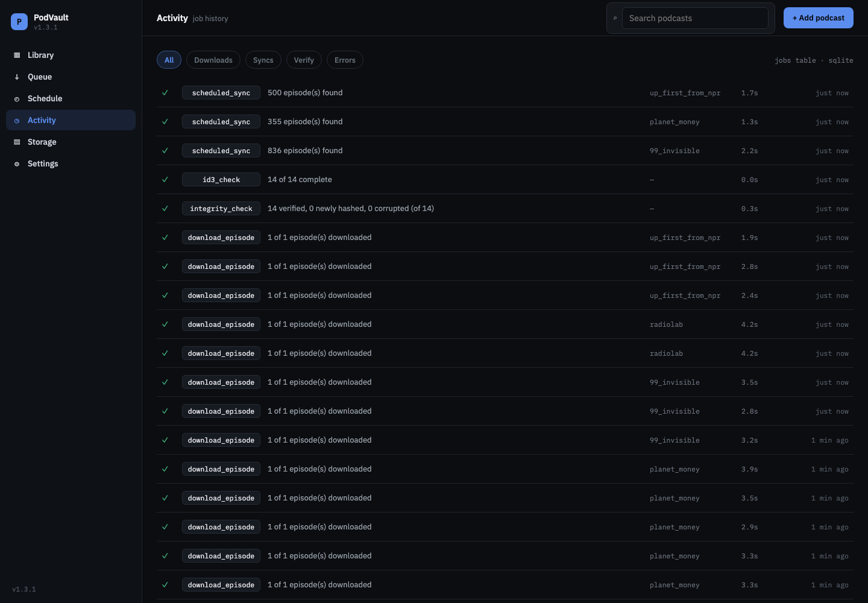Show only Errors jobs
Image resolution: width=868 pixels, height=603 pixels.
point(345,60)
